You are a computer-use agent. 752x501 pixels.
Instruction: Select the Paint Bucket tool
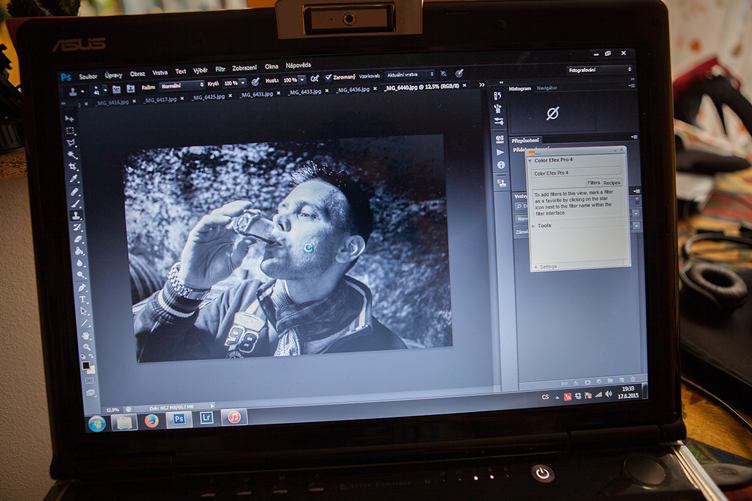[x=79, y=251]
